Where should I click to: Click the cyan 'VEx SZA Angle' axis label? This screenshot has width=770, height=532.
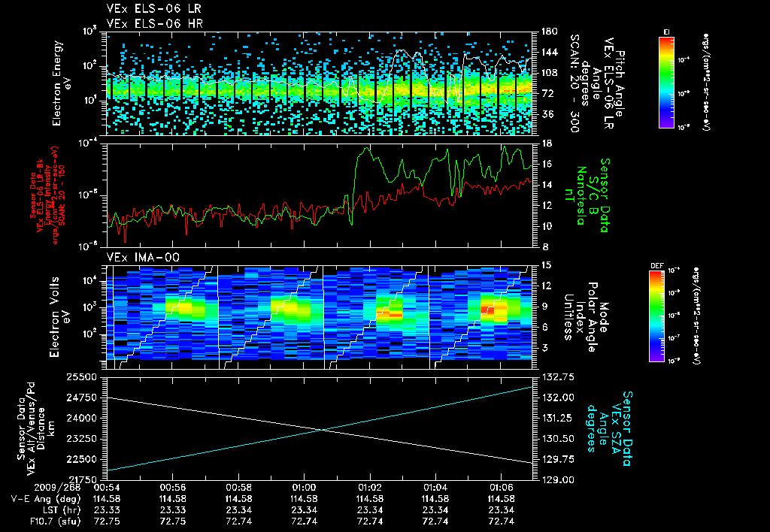point(609,428)
